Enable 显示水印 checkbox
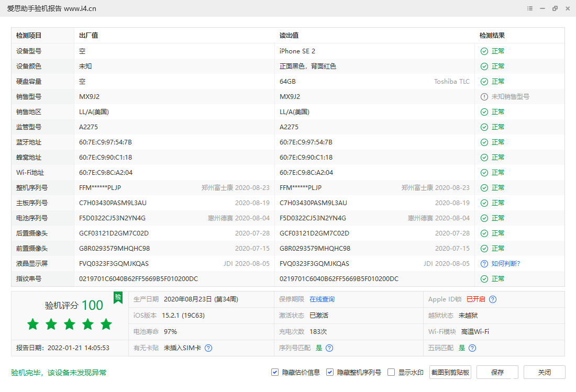The image size is (576, 392). pyautogui.click(x=391, y=372)
